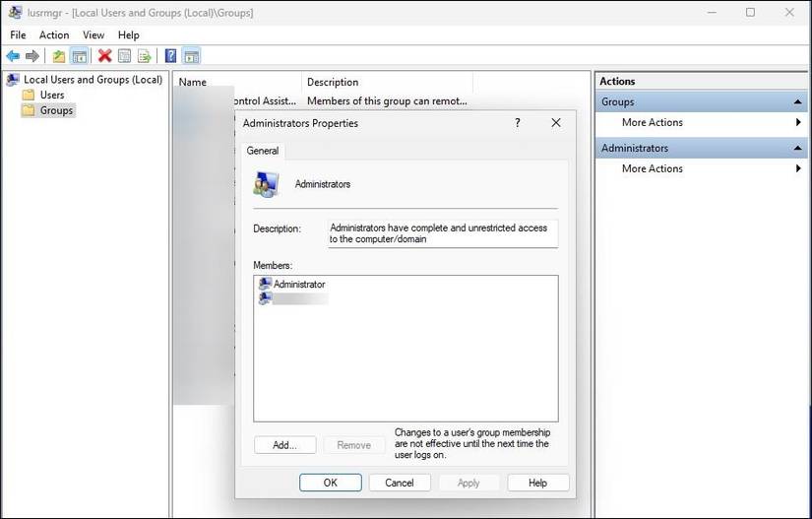
Task: Minimize the lusrmgr window
Action: tap(712, 12)
